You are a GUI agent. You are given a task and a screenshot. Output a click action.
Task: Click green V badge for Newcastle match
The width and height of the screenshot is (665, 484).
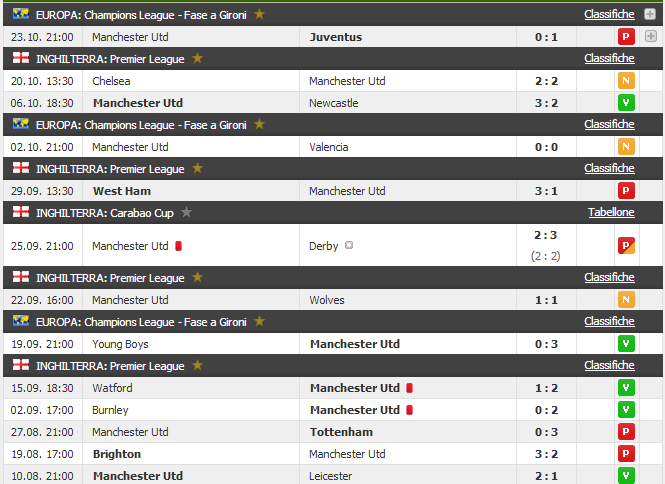click(x=626, y=103)
